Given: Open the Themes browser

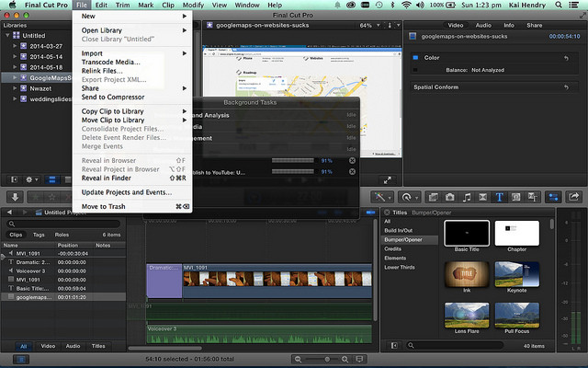Looking at the screenshot, I should 533,197.
